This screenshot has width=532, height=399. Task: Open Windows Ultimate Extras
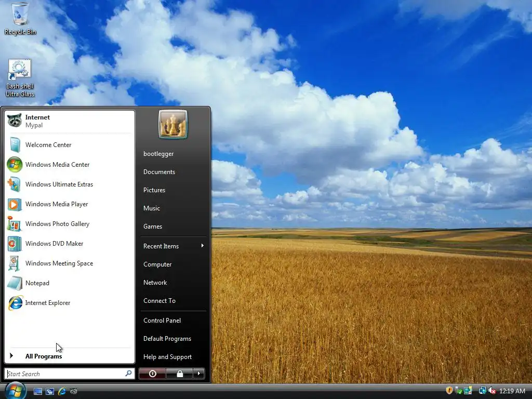pyautogui.click(x=70, y=184)
